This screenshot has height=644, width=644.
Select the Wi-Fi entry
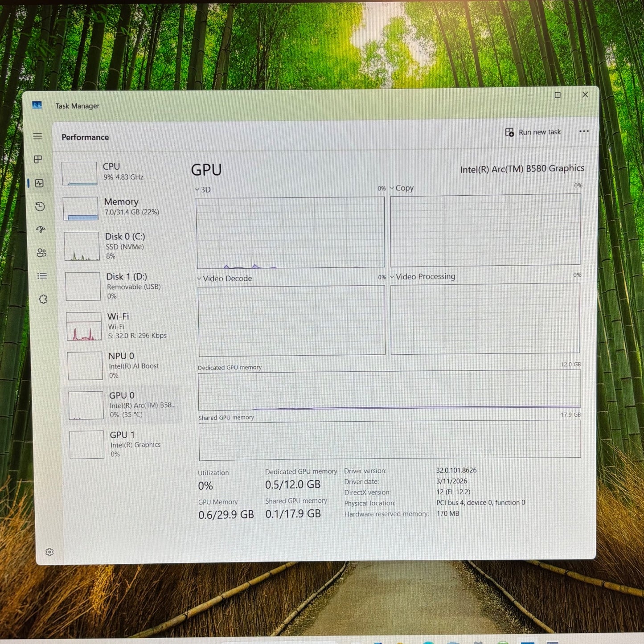(x=124, y=326)
